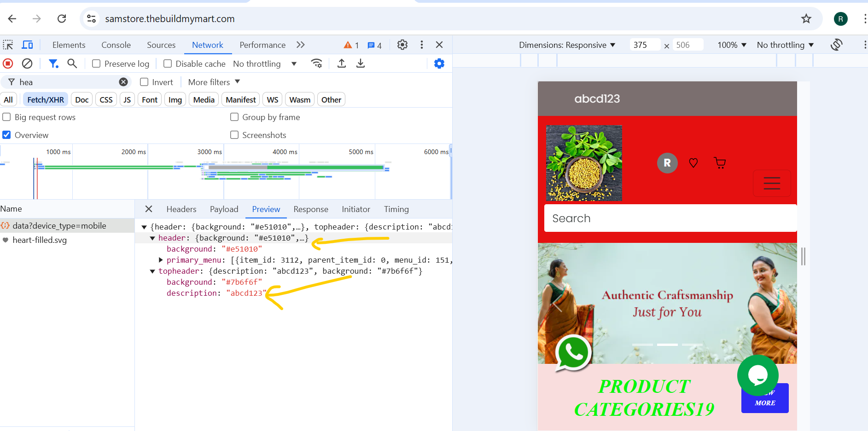Image resolution: width=868 pixels, height=431 pixels.
Task: Open the network throttling dropdown
Action: [265, 63]
